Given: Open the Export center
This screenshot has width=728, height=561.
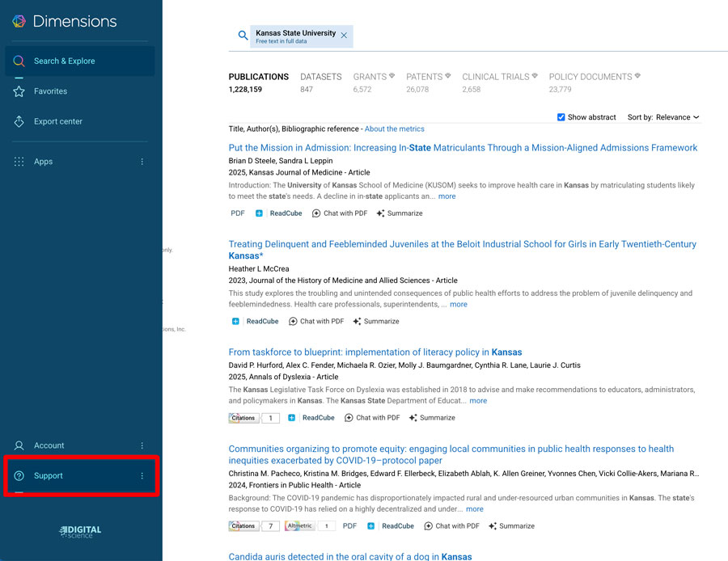Looking at the screenshot, I should point(57,121).
